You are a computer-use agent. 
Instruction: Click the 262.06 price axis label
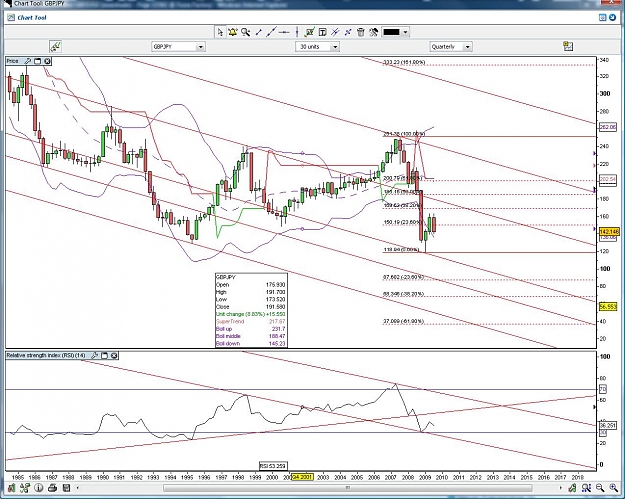608,127
